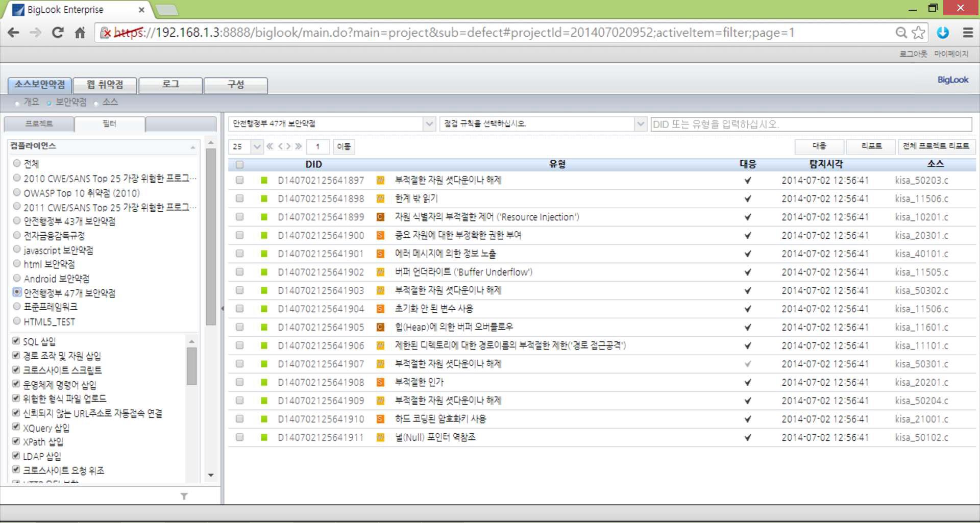The height and width of the screenshot is (523, 980).
Task: Check the select-all checkbox in table header
Action: (x=239, y=164)
